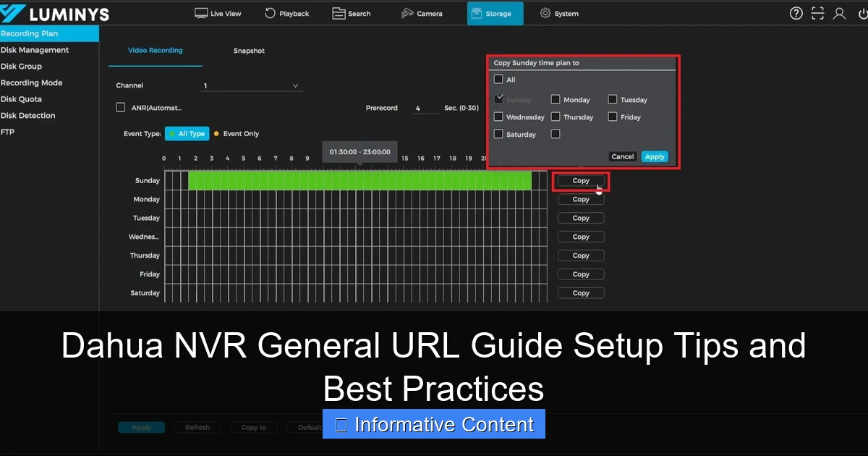The width and height of the screenshot is (868, 456).
Task: Select the green Sunday recording timeline bar
Action: (x=359, y=180)
